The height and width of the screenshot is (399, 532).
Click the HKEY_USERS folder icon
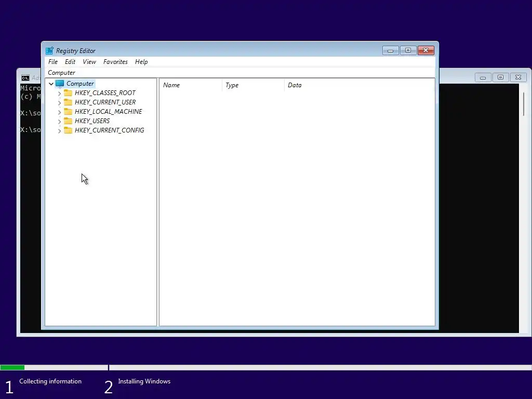click(68, 121)
